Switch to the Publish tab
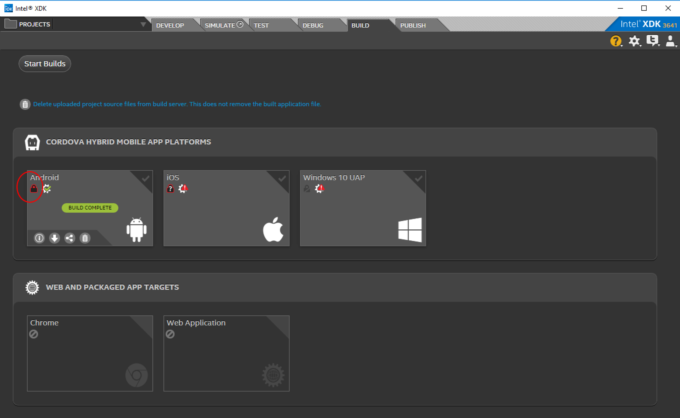680x418 pixels. [413, 26]
